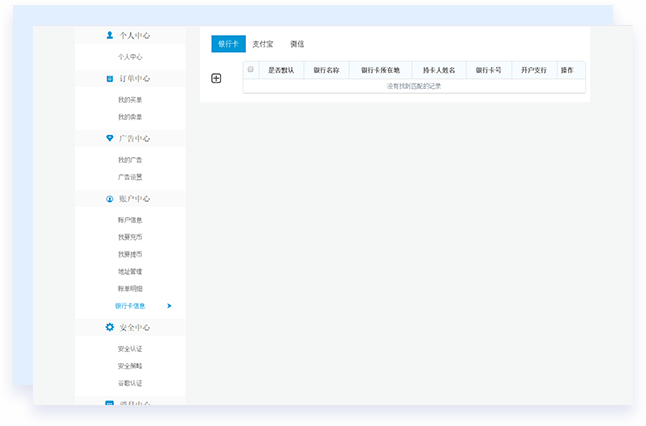Switch to the 微信 tab
646x426 pixels.
pyautogui.click(x=297, y=44)
